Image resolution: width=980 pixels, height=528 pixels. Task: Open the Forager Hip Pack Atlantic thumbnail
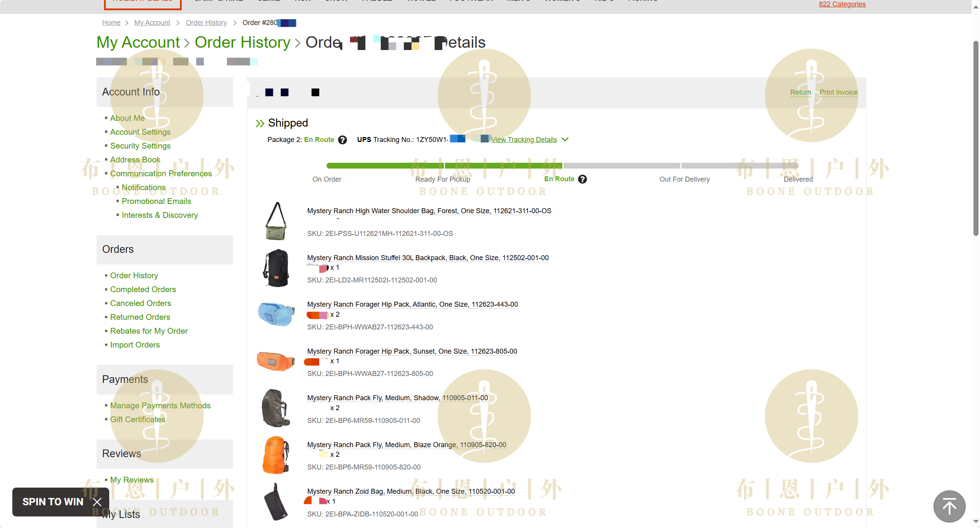coord(276,314)
